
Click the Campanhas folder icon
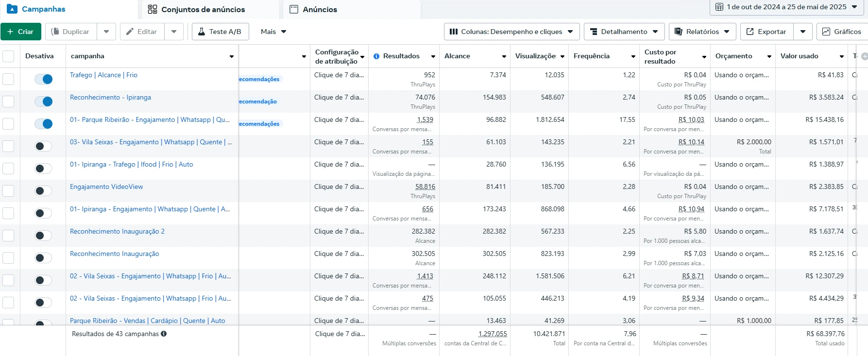coord(12,9)
